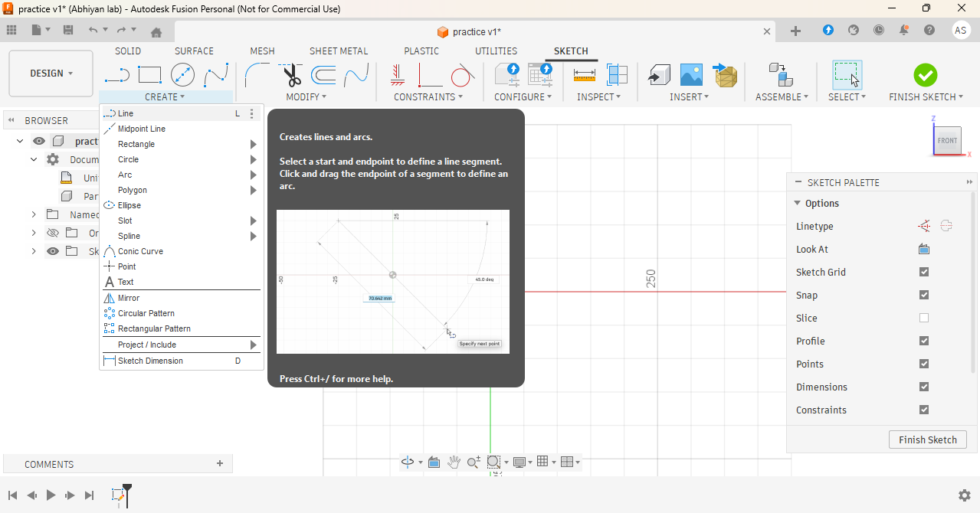The width and height of the screenshot is (980, 513).
Task: Collapse the Options section in Sketch Palette
Action: coord(798,203)
